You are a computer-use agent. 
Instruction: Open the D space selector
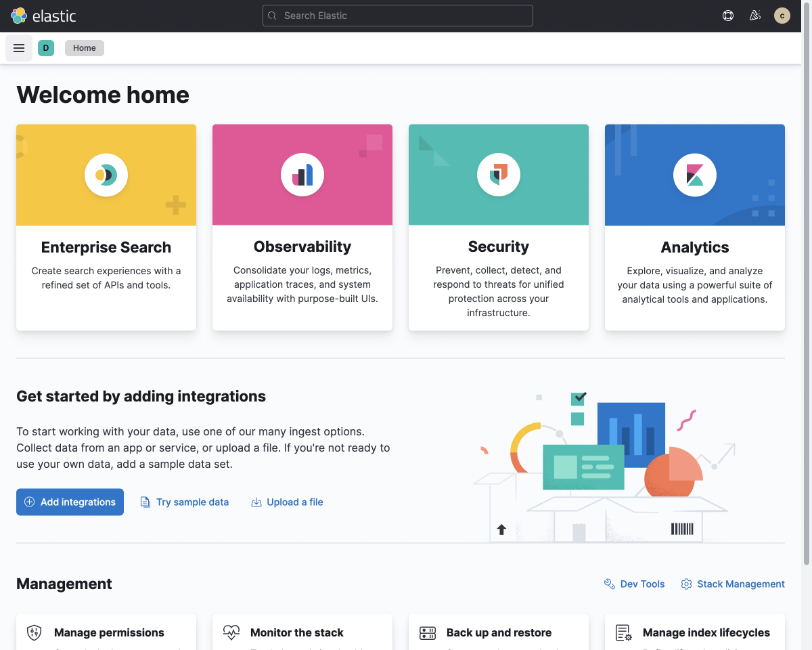[45, 47]
